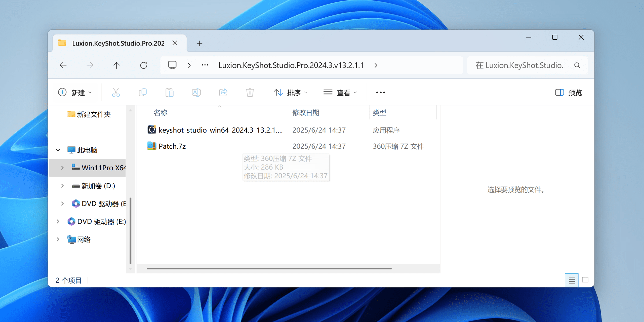Open the 查看 view dropdown

(x=340, y=93)
